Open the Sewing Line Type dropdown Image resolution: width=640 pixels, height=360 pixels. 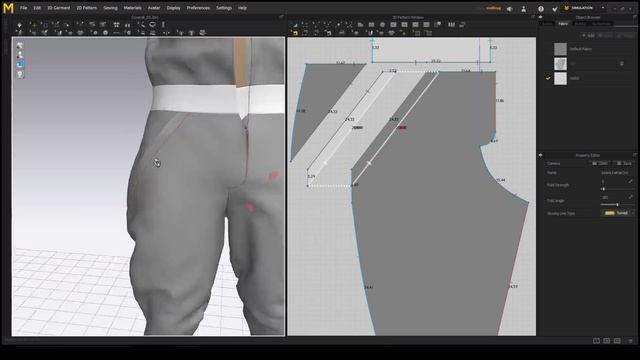618,213
